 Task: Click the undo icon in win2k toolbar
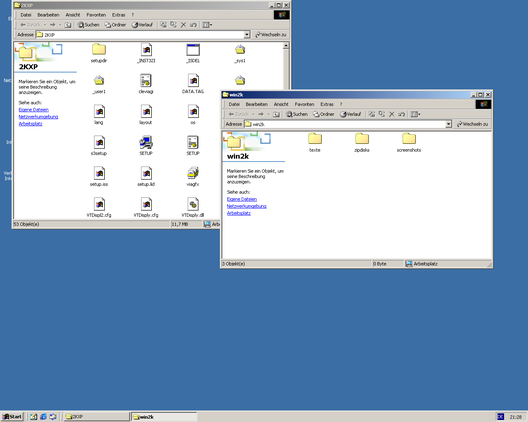click(x=401, y=114)
